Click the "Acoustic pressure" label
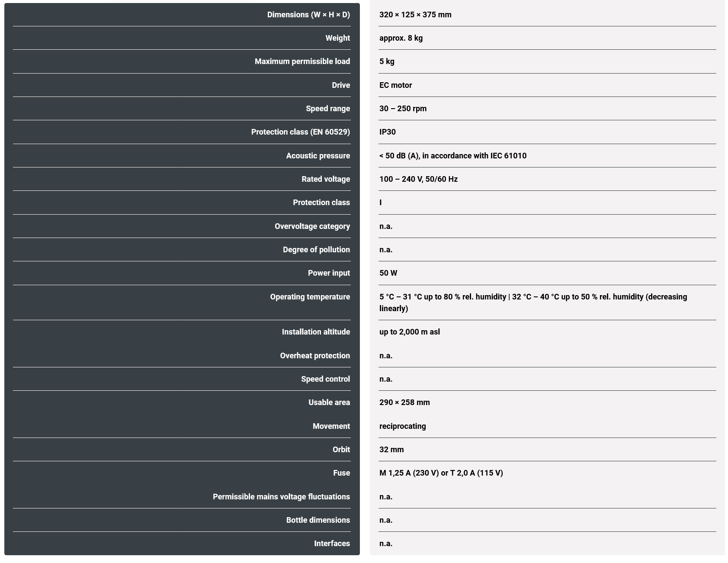Viewport: 728px width, 563px height. click(317, 156)
